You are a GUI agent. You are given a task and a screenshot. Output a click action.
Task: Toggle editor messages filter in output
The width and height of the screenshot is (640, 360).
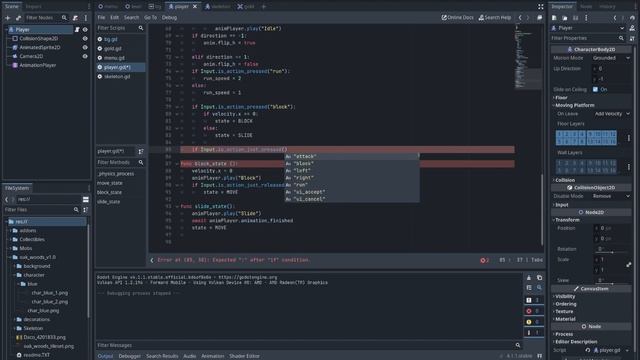click(x=533, y=333)
